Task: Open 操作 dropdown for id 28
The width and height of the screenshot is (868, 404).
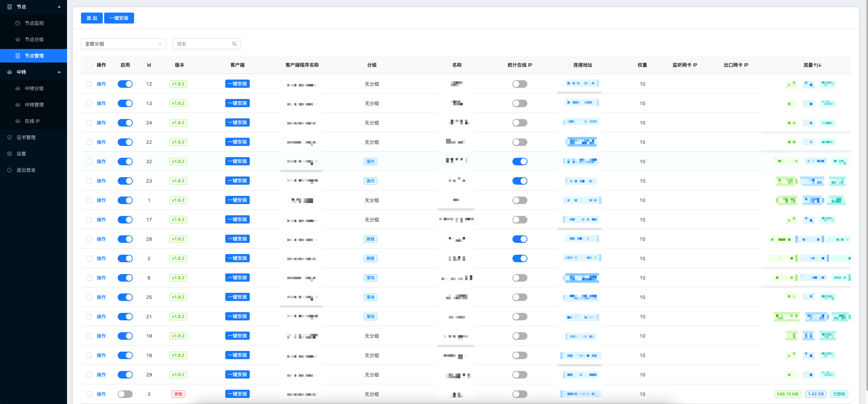Action: tap(101, 239)
